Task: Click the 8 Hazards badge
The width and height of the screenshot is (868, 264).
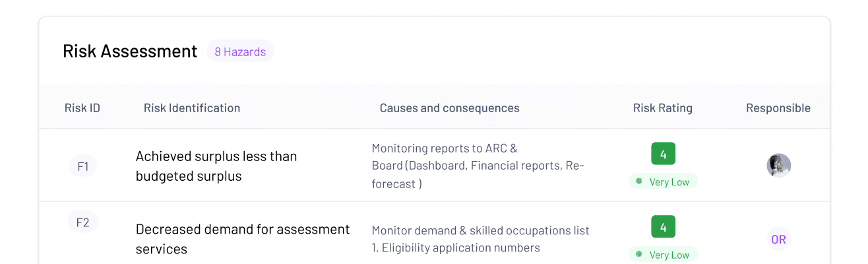Action: 240,51
